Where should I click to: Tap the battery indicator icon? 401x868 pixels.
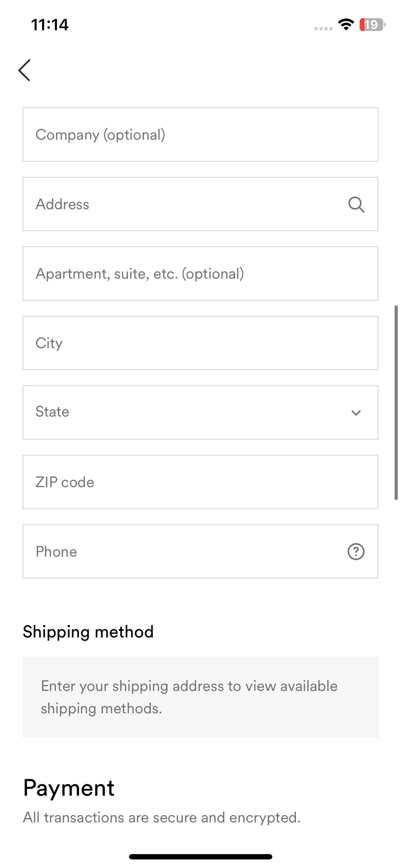click(x=372, y=25)
